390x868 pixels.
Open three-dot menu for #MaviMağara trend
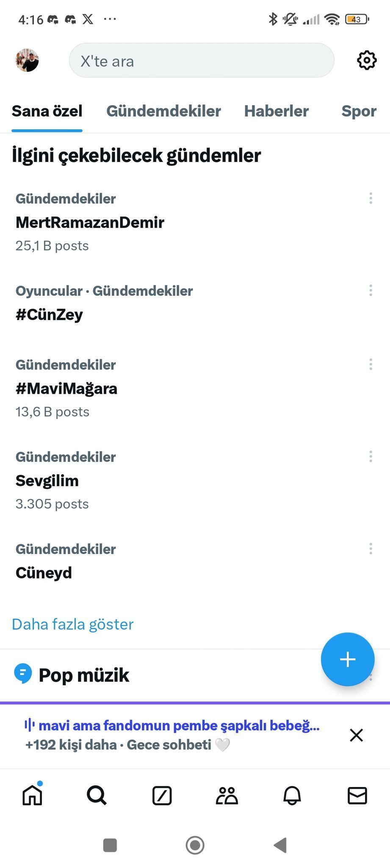click(371, 364)
